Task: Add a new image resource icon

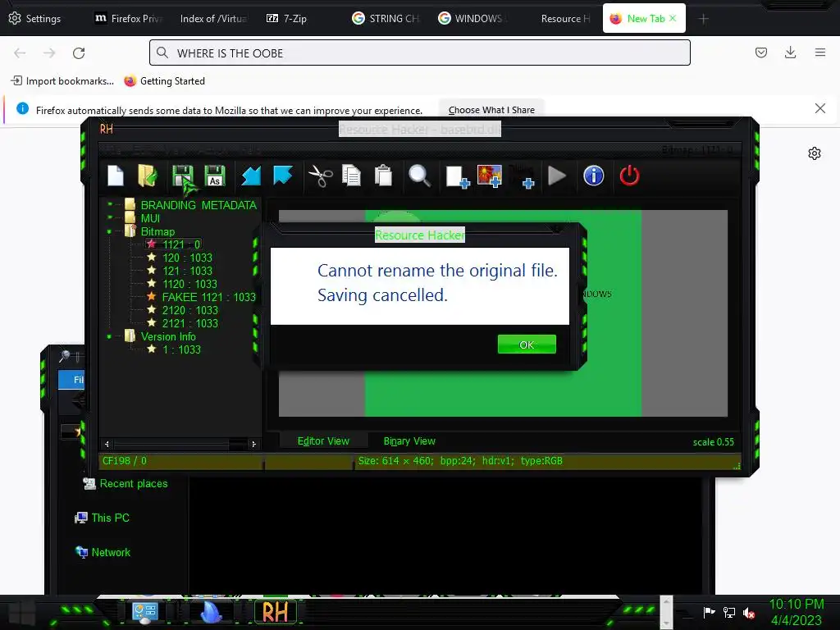Action: 490,176
